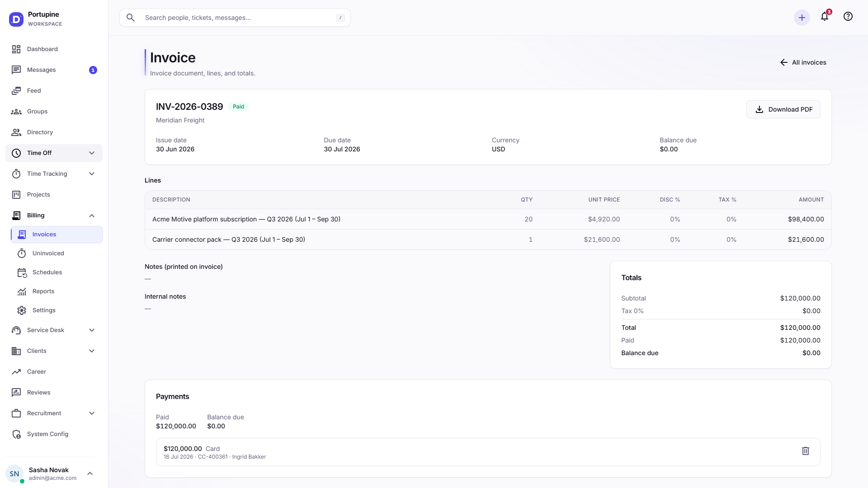Click the INV-2026-0389 invoice number

[x=189, y=107]
